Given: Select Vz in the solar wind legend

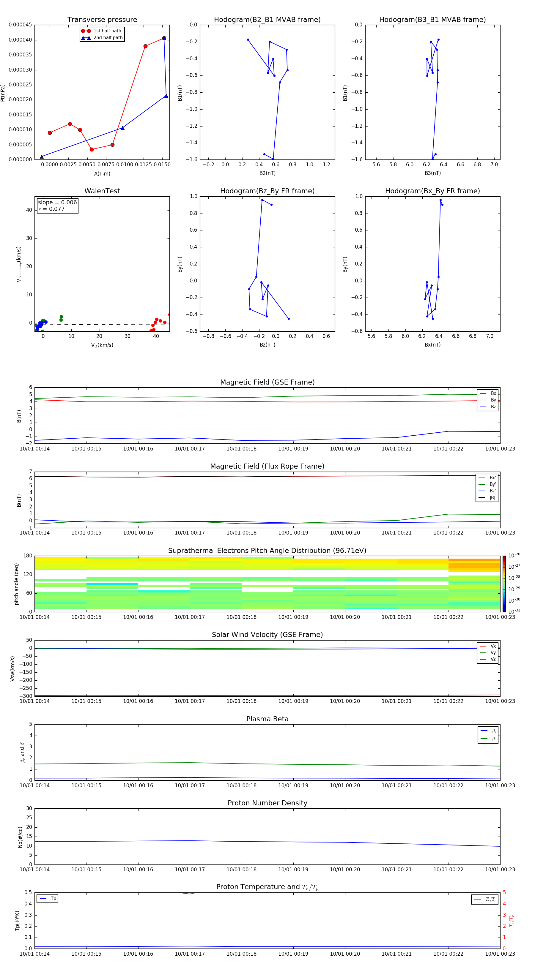Looking at the screenshot, I should (488, 659).
